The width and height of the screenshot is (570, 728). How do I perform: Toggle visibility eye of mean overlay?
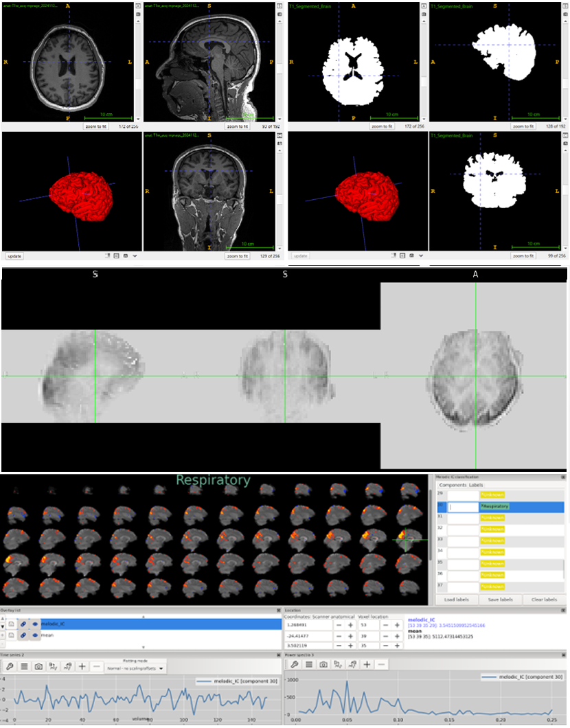pos(34,636)
